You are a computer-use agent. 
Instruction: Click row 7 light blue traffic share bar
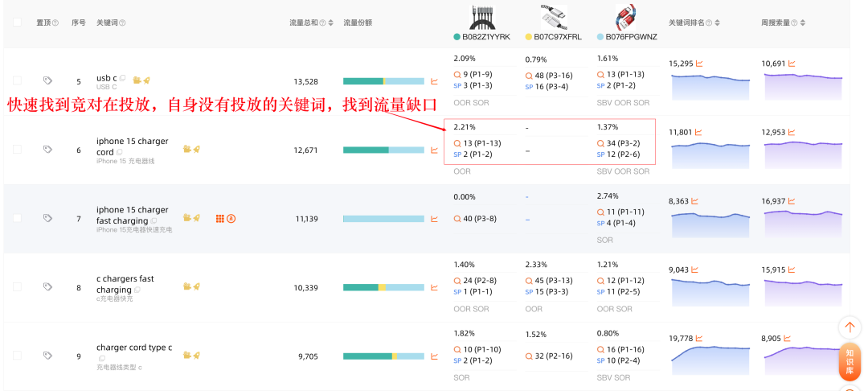(x=383, y=219)
